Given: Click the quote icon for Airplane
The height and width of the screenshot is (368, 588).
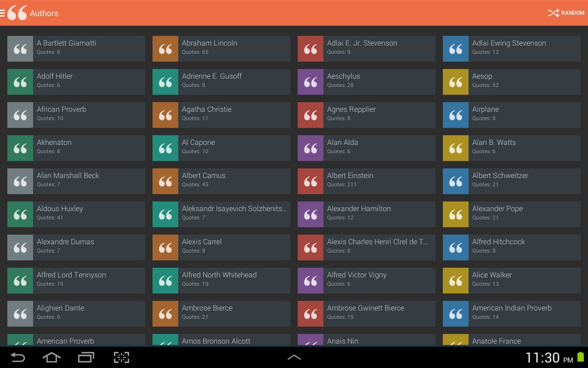Looking at the screenshot, I should [x=456, y=115].
